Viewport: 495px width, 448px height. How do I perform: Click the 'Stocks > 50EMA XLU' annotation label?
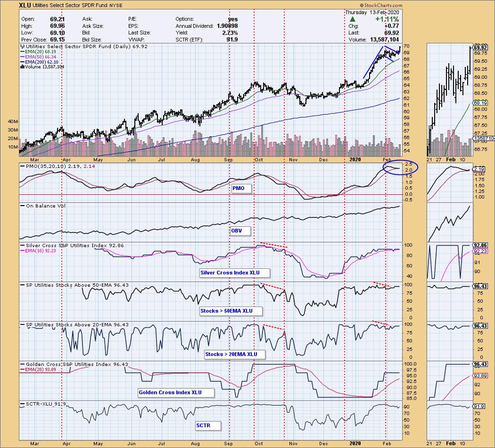(x=231, y=311)
